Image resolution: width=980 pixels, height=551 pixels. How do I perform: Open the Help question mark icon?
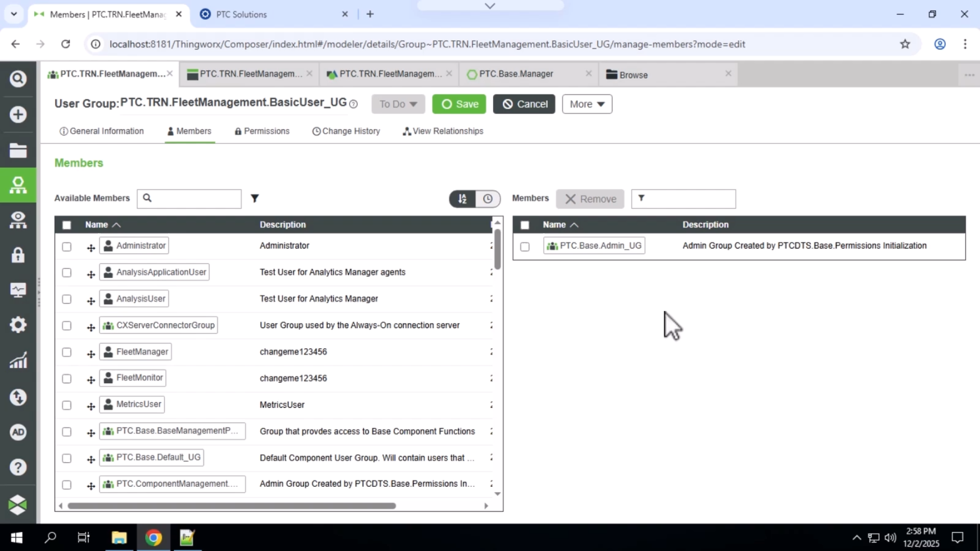18,467
